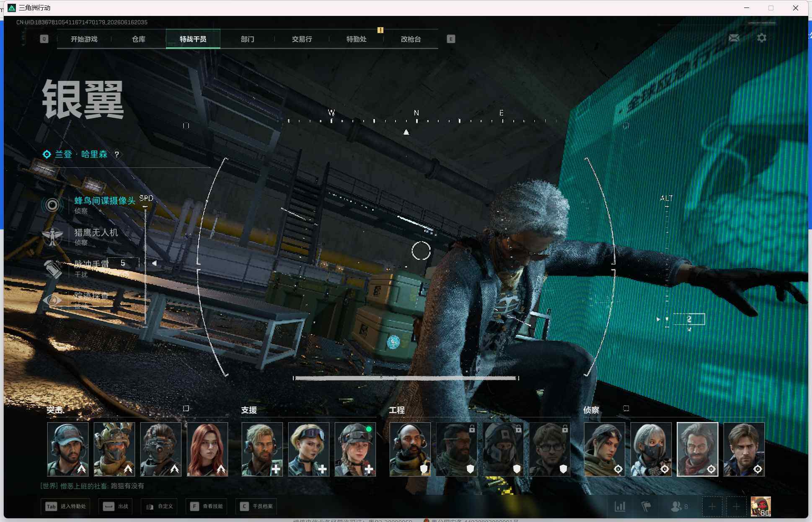This screenshot has width=812, height=522.
Task: Open the 特勤处 tab
Action: click(357, 39)
